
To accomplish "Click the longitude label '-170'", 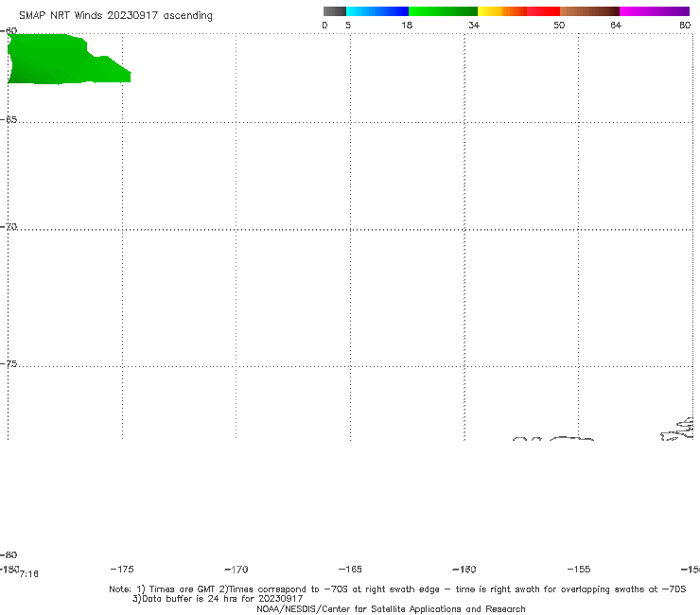I will [x=236, y=569].
